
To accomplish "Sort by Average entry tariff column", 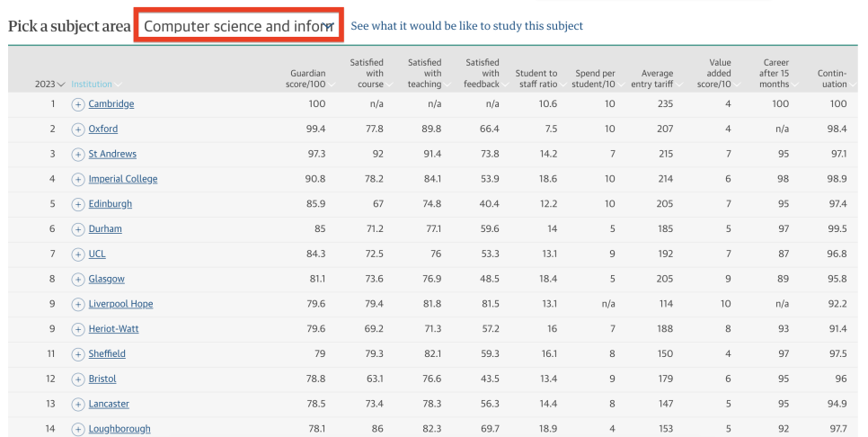I will click(657, 78).
